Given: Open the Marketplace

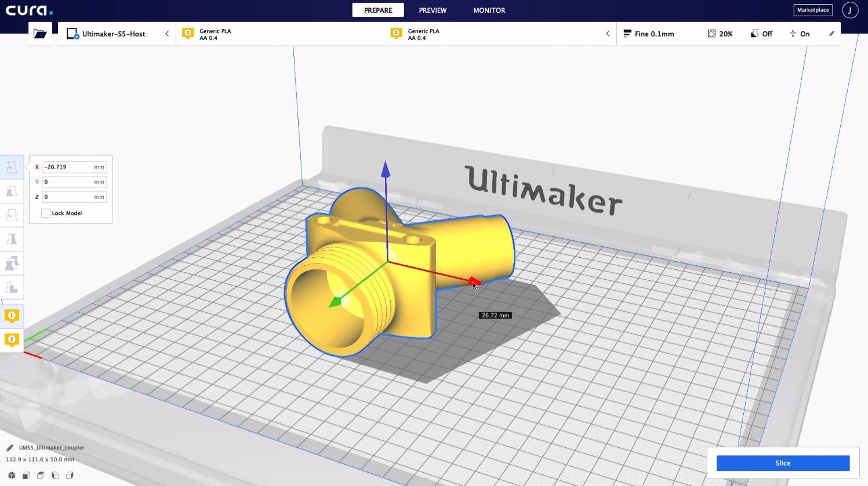Looking at the screenshot, I should point(812,10).
